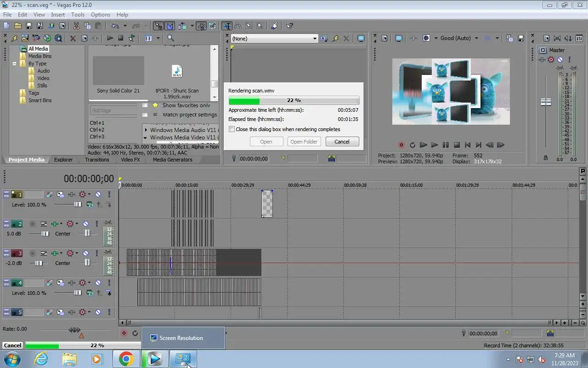The height and width of the screenshot is (368, 588).
Task: Click the Save project disk icon
Action: click(28, 26)
